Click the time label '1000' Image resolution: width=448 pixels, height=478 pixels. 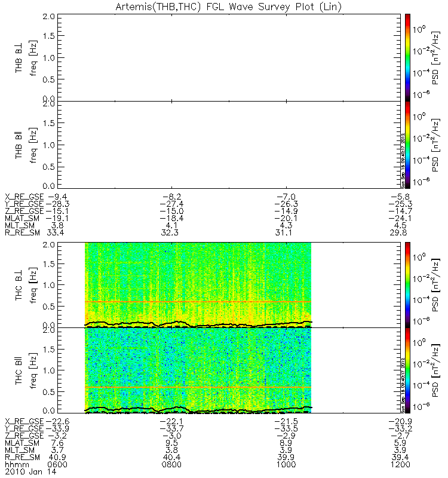point(286,465)
